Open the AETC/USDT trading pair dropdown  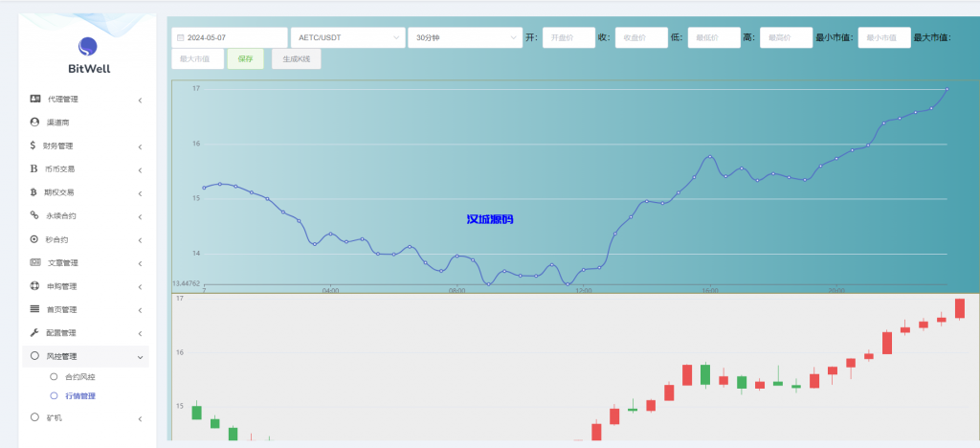(347, 37)
